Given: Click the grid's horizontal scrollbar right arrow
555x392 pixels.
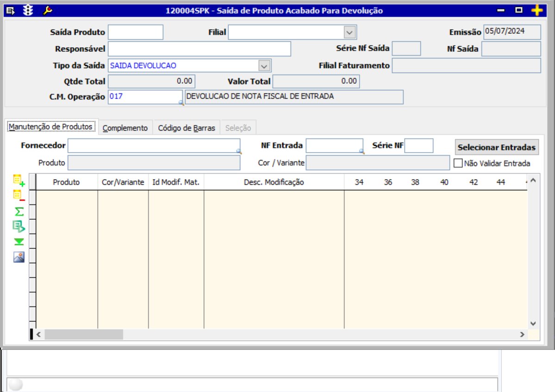Looking at the screenshot, I should (x=522, y=334).
